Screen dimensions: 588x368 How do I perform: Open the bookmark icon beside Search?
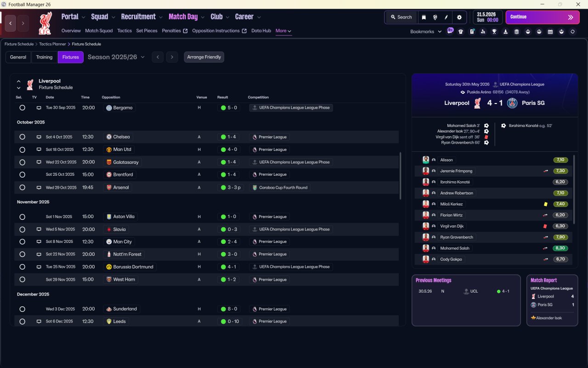(424, 17)
